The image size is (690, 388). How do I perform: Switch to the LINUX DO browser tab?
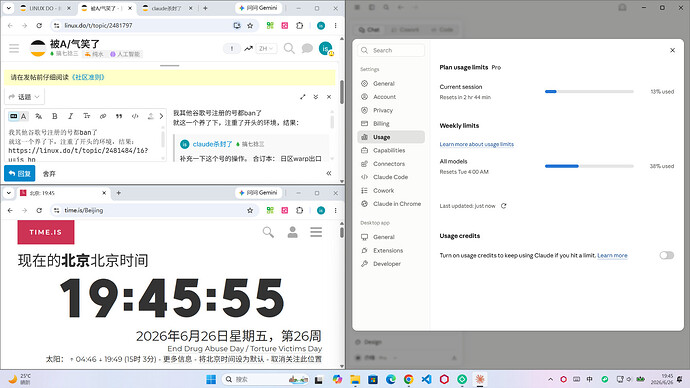tap(45, 8)
